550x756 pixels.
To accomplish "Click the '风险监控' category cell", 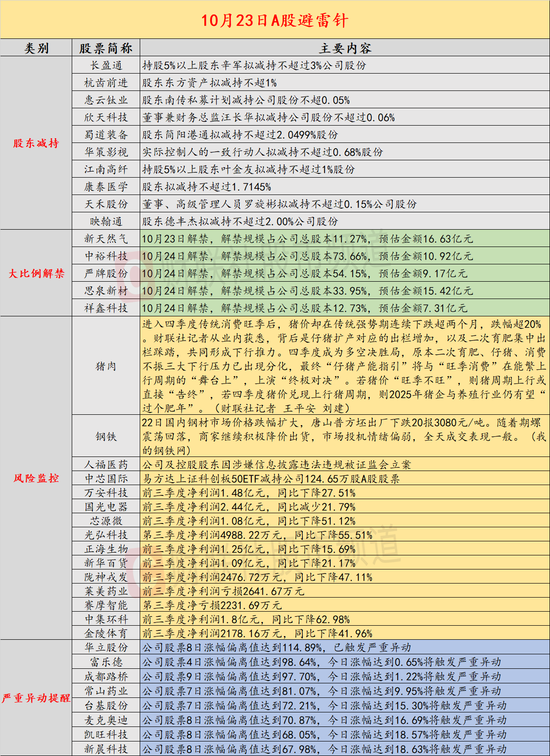I will (x=36, y=478).
